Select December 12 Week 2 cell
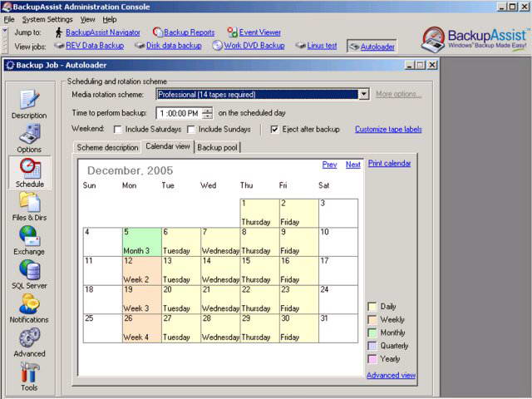 [x=142, y=271]
